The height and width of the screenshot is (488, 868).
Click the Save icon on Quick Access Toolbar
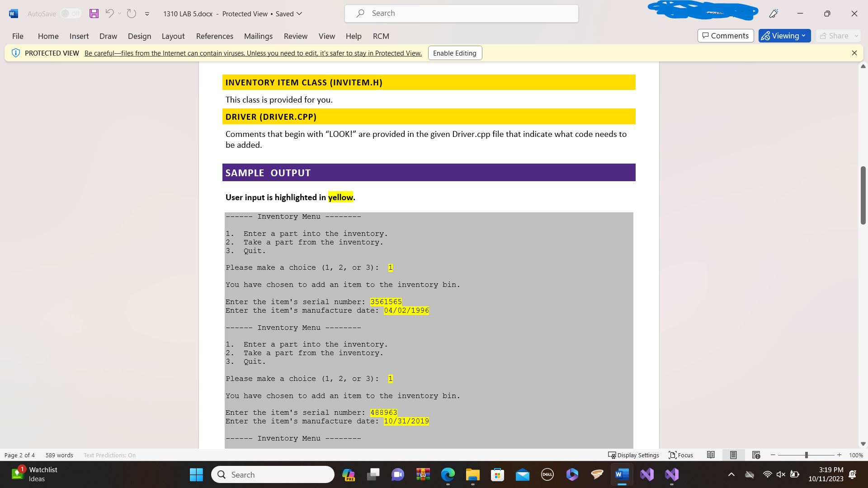click(x=94, y=14)
